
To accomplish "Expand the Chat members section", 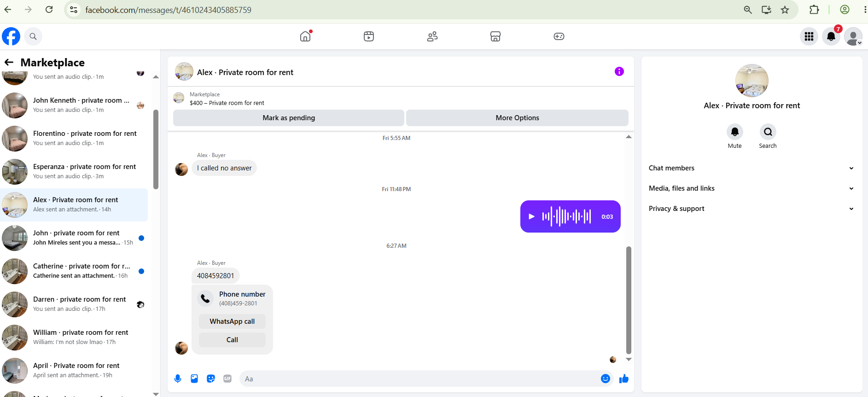I will pyautogui.click(x=752, y=168).
